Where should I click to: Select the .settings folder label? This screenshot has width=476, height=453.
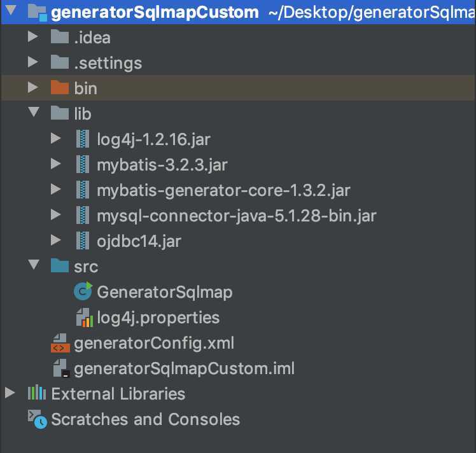[x=108, y=64]
